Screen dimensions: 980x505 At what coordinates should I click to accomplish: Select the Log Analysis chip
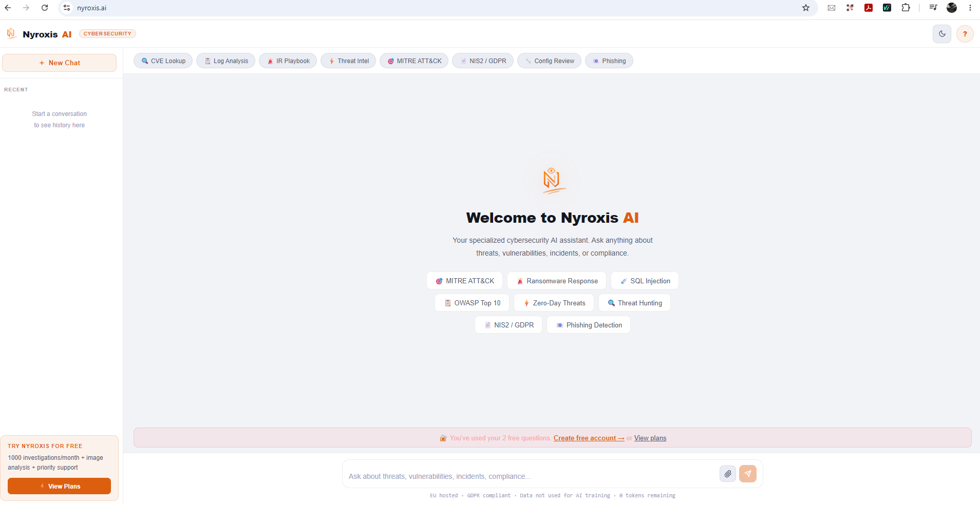pyautogui.click(x=226, y=61)
